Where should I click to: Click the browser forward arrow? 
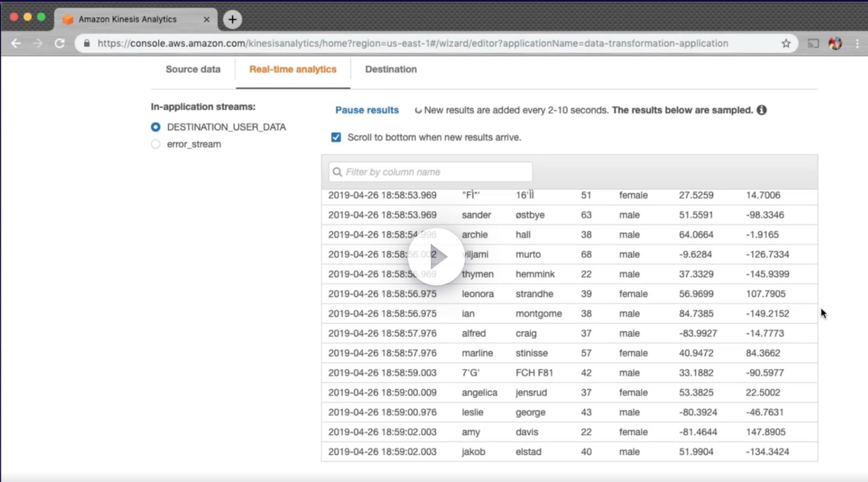pos(37,44)
